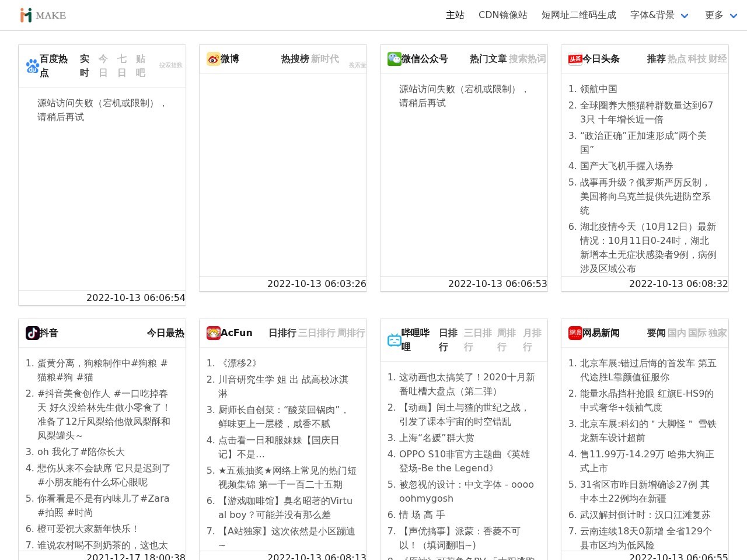Select the 日排行 tab in AcFun

pos(282,333)
